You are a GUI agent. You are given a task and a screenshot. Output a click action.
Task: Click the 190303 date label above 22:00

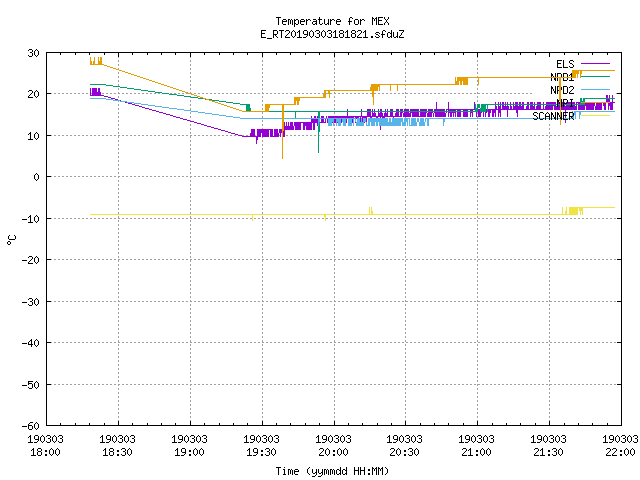[620, 439]
